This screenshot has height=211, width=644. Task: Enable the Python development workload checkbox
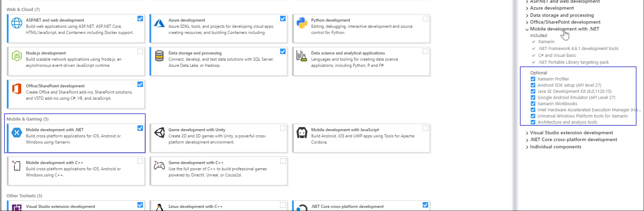(x=425, y=18)
